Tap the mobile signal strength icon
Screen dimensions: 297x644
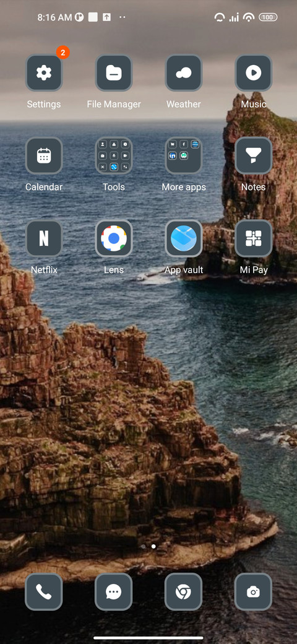[x=235, y=17]
